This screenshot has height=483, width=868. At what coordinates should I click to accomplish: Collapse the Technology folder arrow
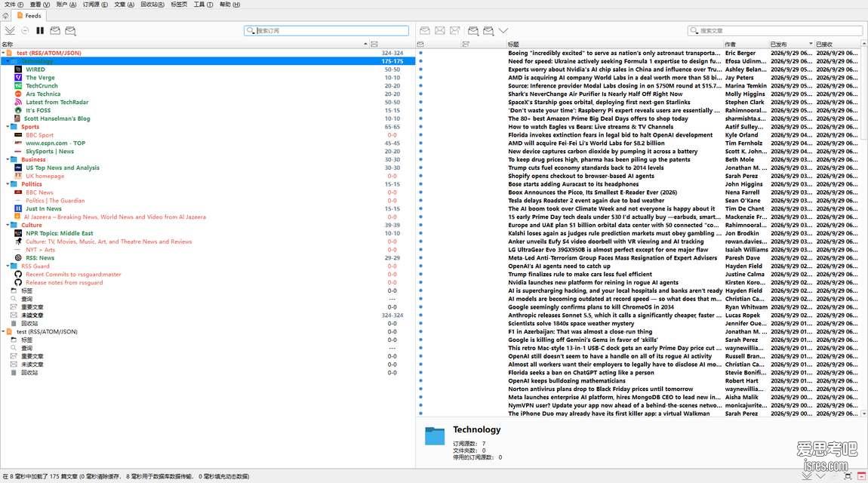(8, 61)
